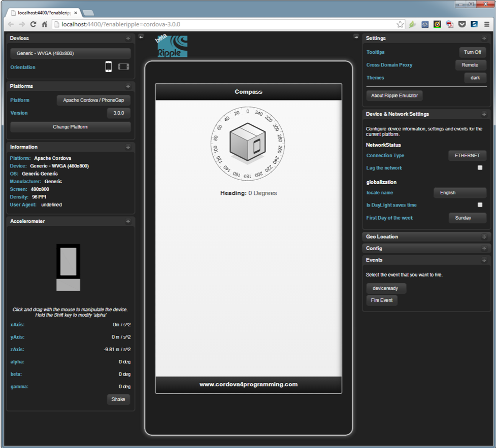Select portrait orientation phone icon
This screenshot has width=496, height=448.
[x=108, y=66]
